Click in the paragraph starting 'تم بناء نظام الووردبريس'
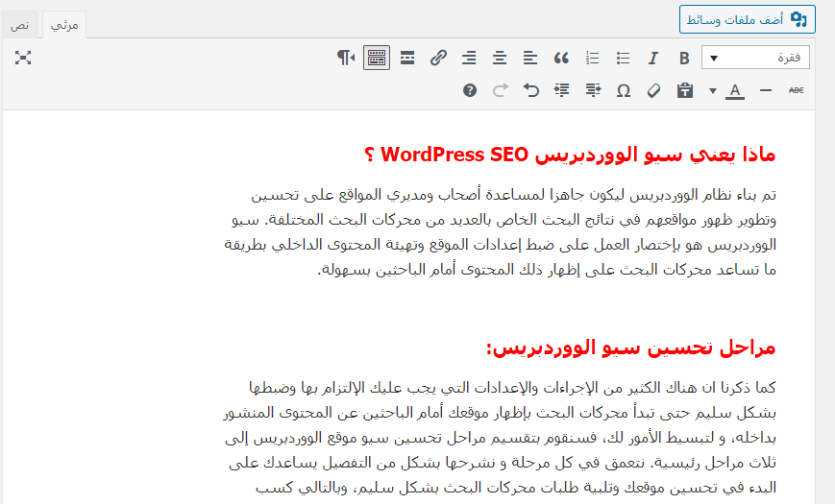The height and width of the screenshot is (504, 835). tap(501, 232)
